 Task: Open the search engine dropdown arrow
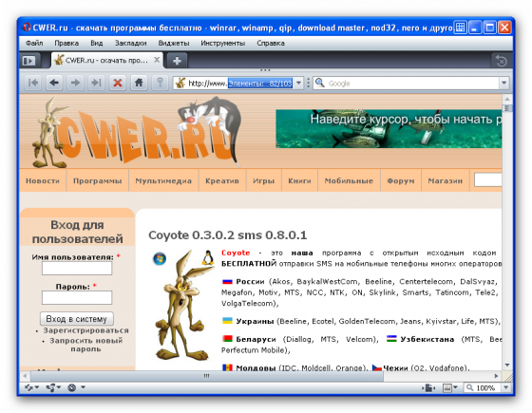pos(503,84)
